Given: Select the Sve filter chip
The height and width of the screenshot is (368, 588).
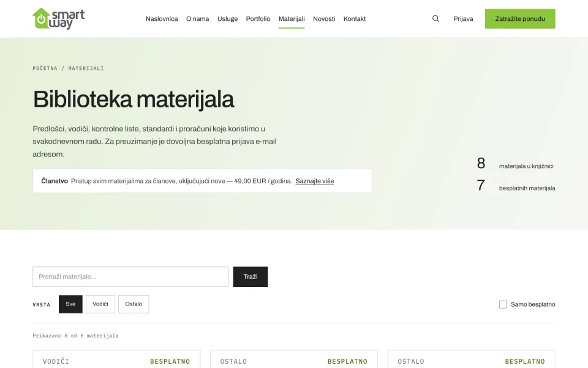Looking at the screenshot, I should coord(70,304).
